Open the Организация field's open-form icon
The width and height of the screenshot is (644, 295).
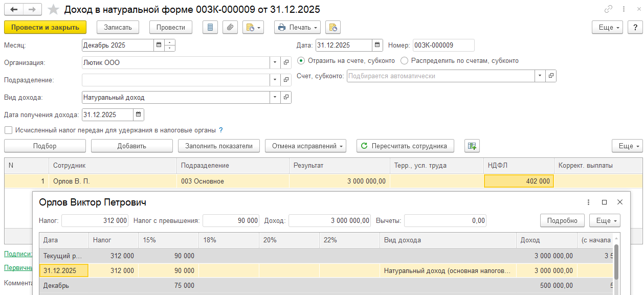[286, 62]
